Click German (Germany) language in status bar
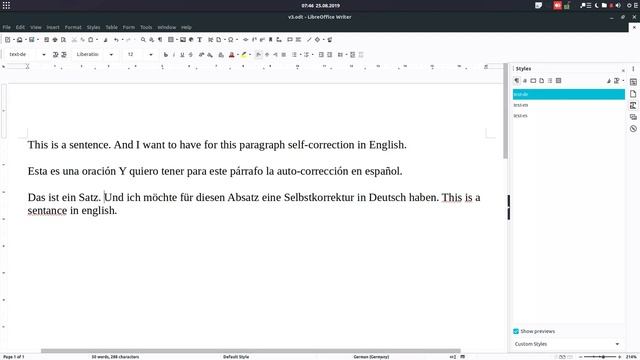 click(x=371, y=357)
